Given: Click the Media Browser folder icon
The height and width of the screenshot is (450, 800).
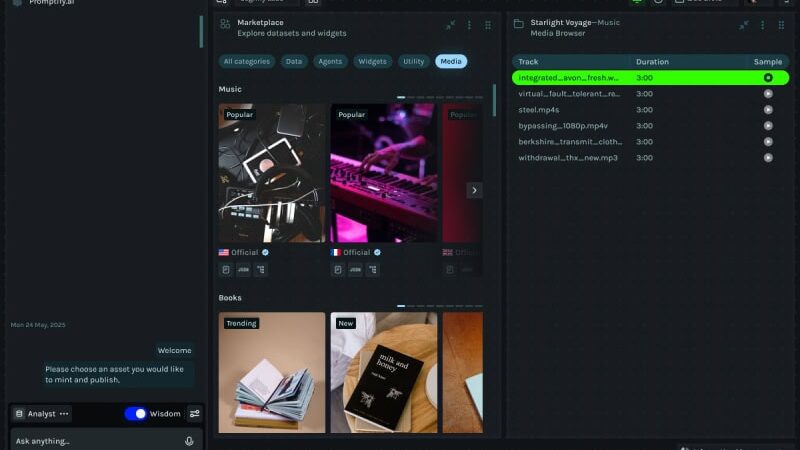Looking at the screenshot, I should click(x=518, y=24).
